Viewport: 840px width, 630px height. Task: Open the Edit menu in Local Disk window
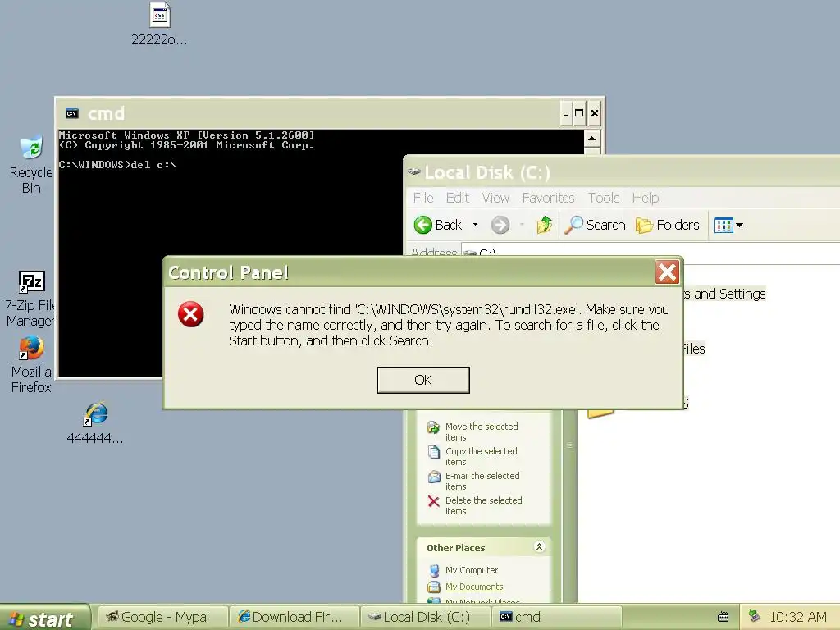point(458,198)
